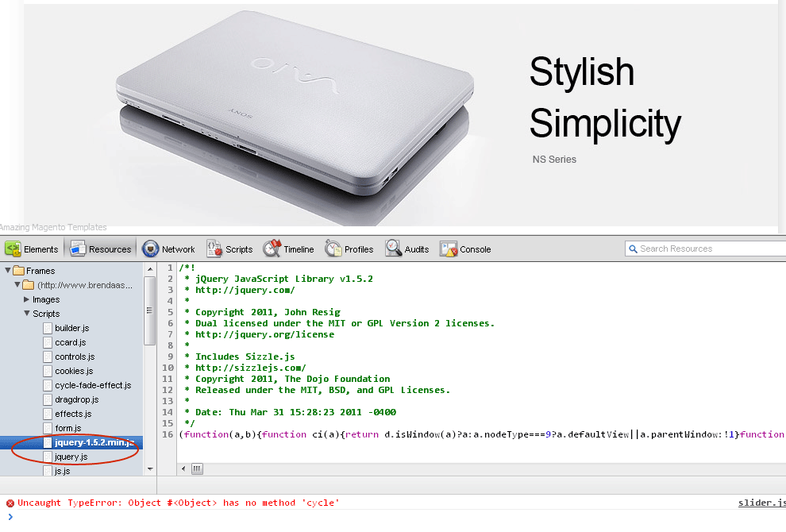
Task: Click the code pane horizontal scroll thumb
Action: point(197,468)
